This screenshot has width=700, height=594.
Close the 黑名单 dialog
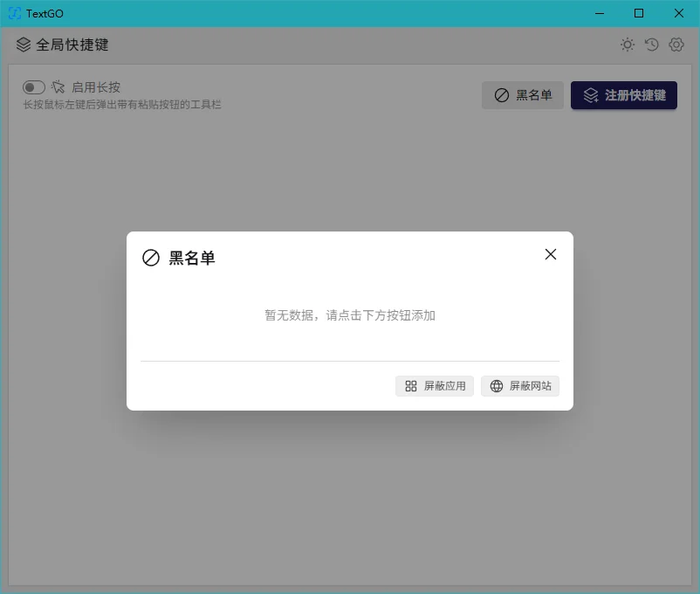click(551, 254)
